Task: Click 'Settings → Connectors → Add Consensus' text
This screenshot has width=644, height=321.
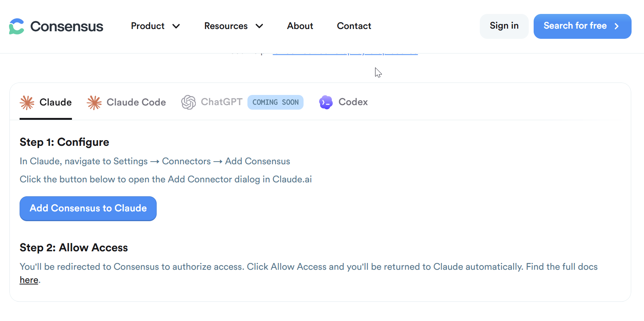Action: point(202,161)
